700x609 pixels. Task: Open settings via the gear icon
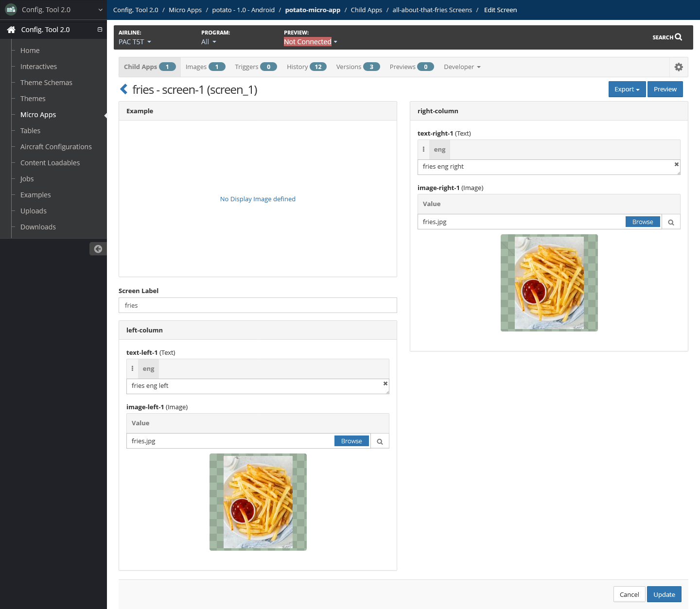point(679,67)
